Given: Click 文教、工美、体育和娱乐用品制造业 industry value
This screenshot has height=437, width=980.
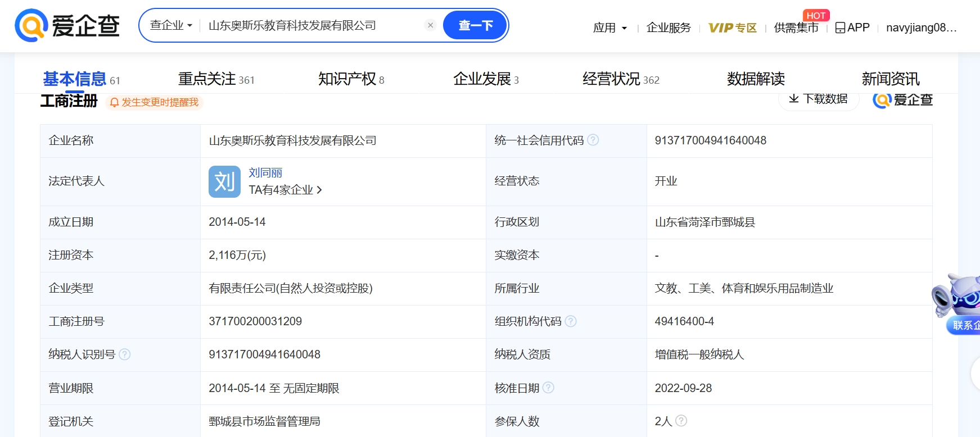Looking at the screenshot, I should 744,288.
